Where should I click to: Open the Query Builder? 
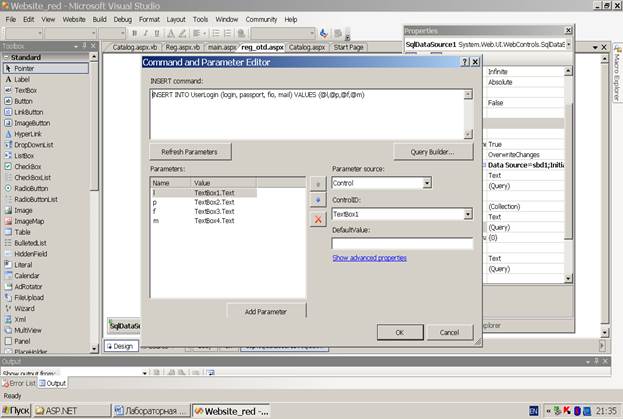click(x=433, y=152)
